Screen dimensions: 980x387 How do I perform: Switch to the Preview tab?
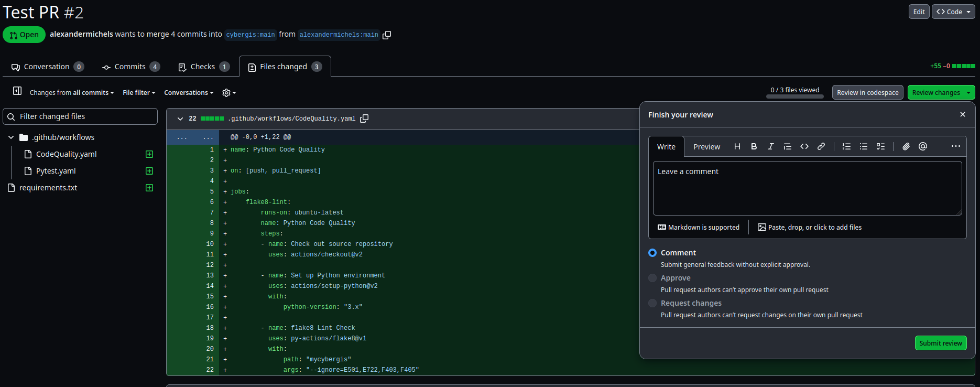tap(706, 147)
